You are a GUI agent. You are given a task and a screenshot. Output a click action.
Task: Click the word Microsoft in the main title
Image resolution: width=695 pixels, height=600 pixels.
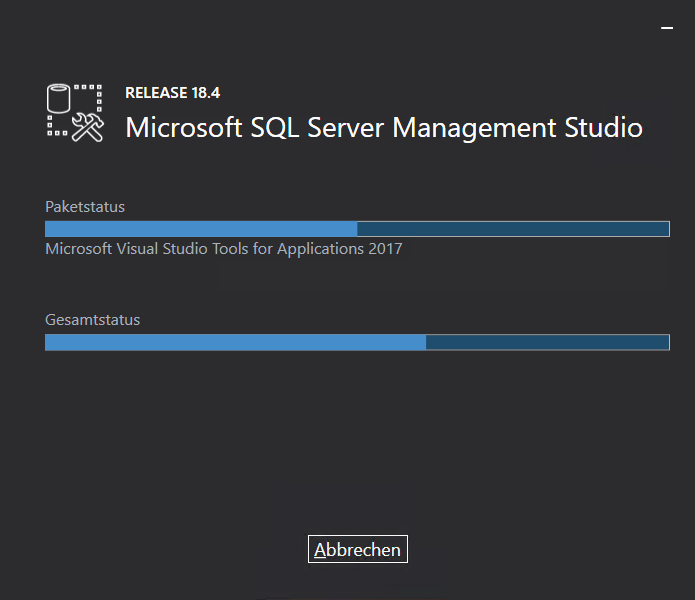coord(183,128)
